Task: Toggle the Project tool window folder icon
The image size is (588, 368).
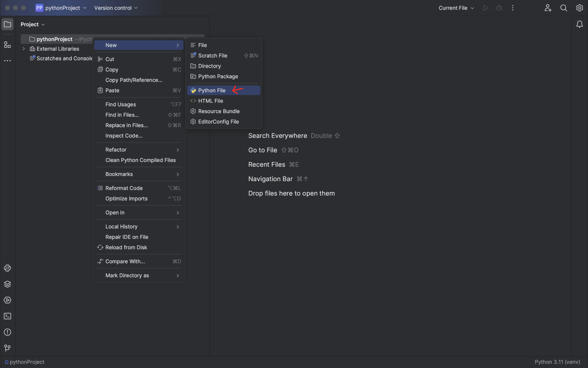Action: point(7,24)
